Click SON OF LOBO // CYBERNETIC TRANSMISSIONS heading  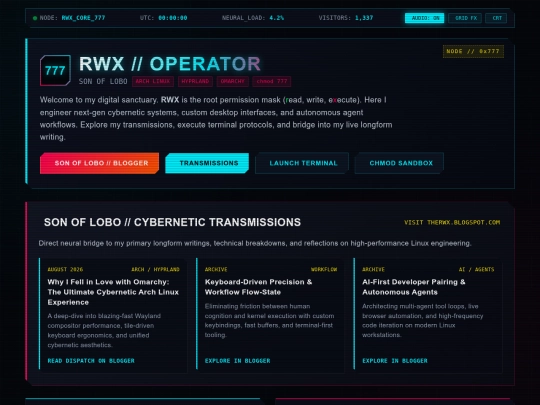coord(172,222)
